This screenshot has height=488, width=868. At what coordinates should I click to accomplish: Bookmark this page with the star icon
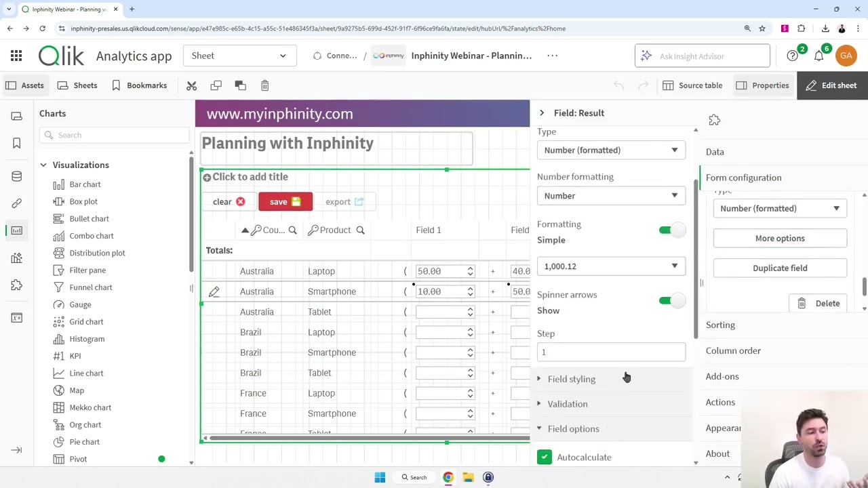click(762, 28)
